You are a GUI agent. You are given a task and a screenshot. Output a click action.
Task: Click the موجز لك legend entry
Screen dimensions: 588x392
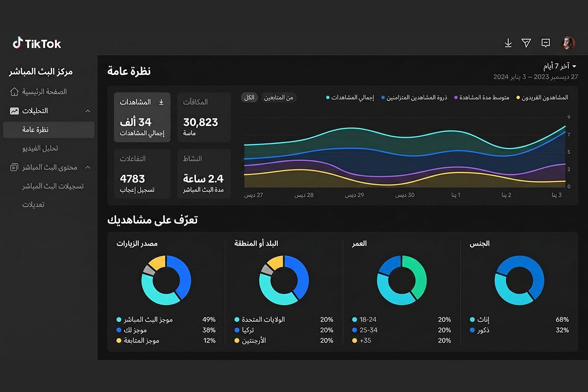(x=131, y=330)
